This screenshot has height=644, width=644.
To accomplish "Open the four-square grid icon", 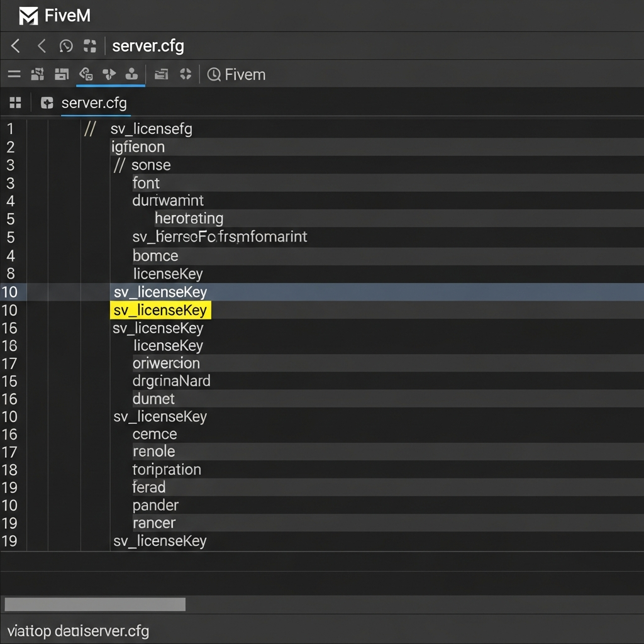I will (x=15, y=103).
